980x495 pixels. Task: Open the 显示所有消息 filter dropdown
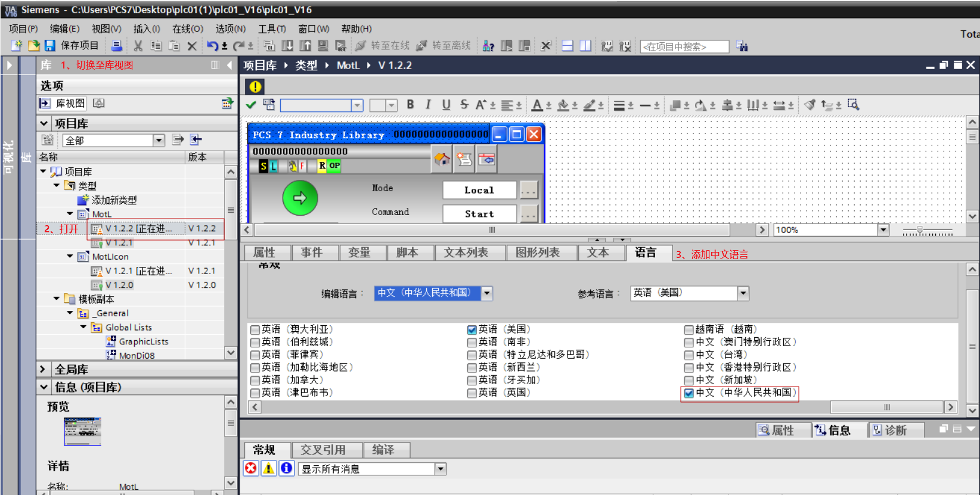(x=441, y=469)
